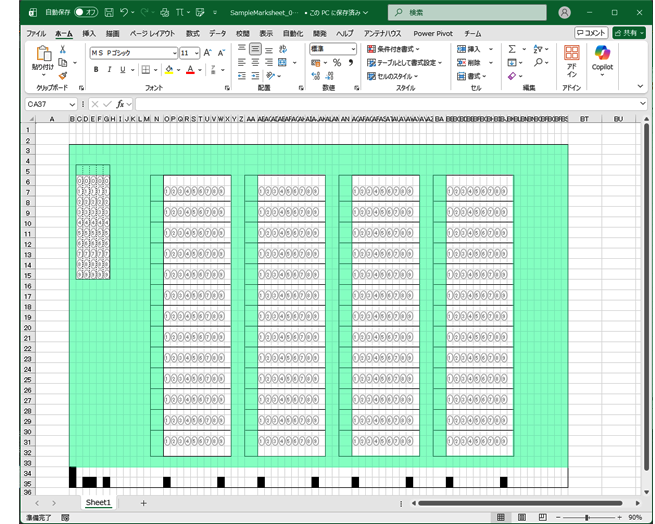Click the zoom slider in status bar
The width and height of the screenshot is (655, 524).
(588, 518)
